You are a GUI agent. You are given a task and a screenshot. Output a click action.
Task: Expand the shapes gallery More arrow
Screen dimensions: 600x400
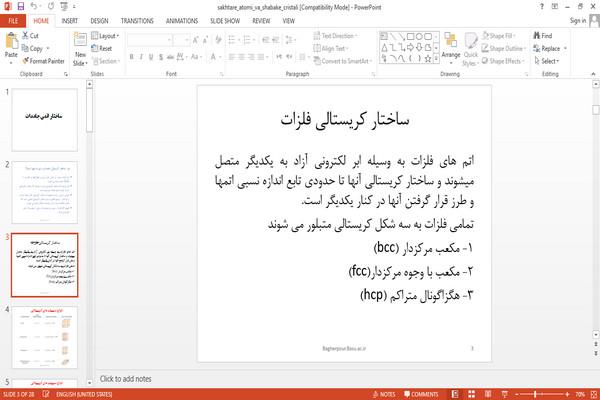tap(436, 59)
